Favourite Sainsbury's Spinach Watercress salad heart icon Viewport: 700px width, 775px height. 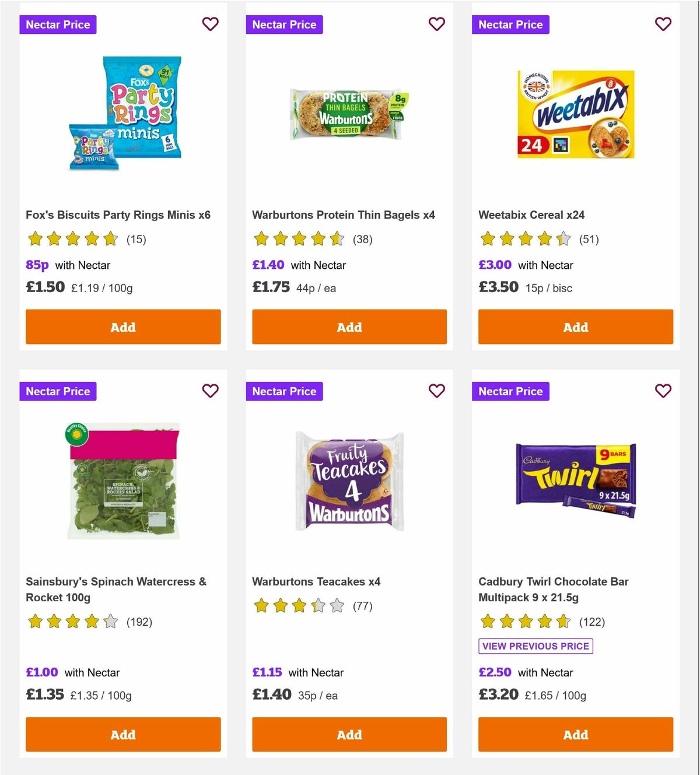tap(210, 391)
